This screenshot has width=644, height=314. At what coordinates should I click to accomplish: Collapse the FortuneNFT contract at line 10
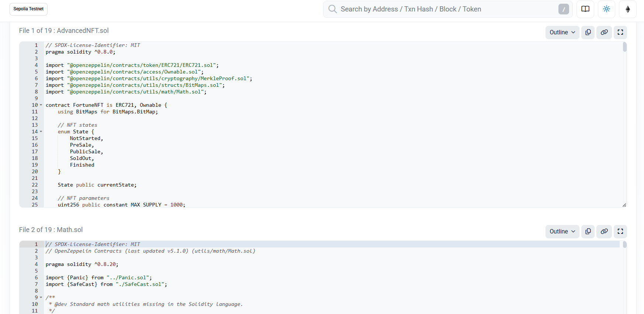tap(41, 105)
